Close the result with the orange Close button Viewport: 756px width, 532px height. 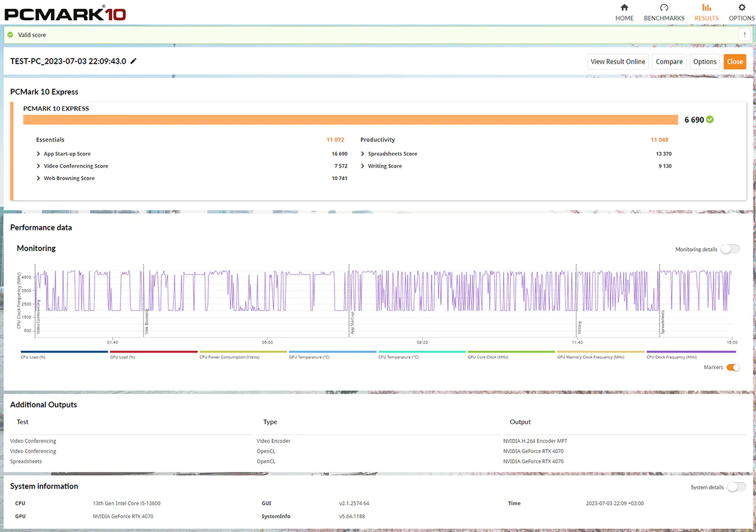[x=735, y=61]
